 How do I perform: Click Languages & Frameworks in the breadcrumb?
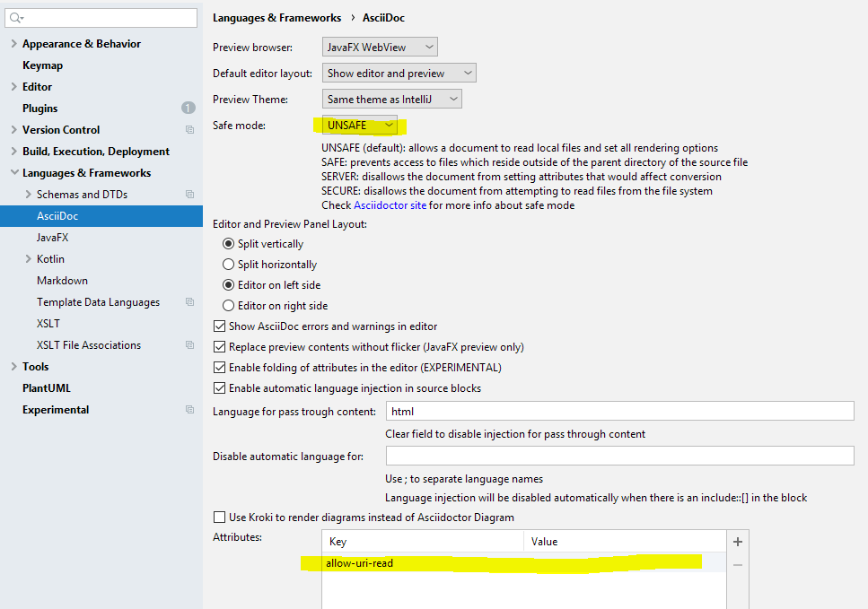(x=276, y=18)
